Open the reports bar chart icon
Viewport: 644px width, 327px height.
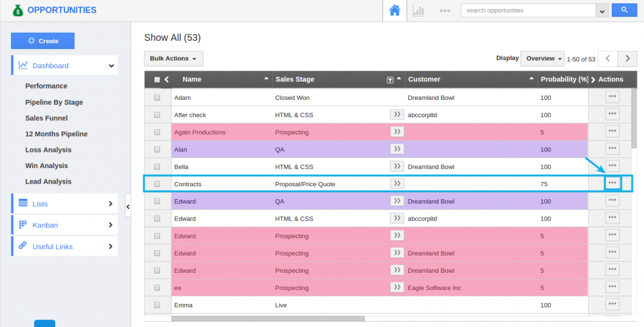(418, 11)
